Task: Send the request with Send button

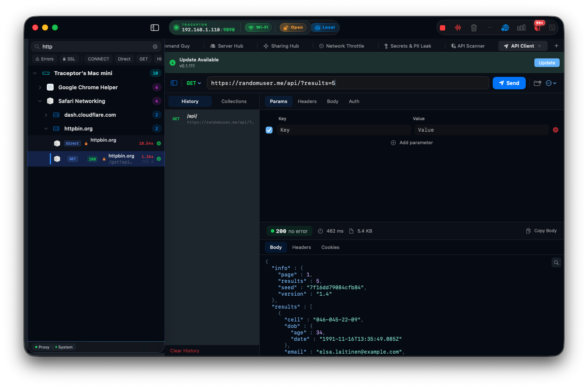Action: pyautogui.click(x=509, y=83)
